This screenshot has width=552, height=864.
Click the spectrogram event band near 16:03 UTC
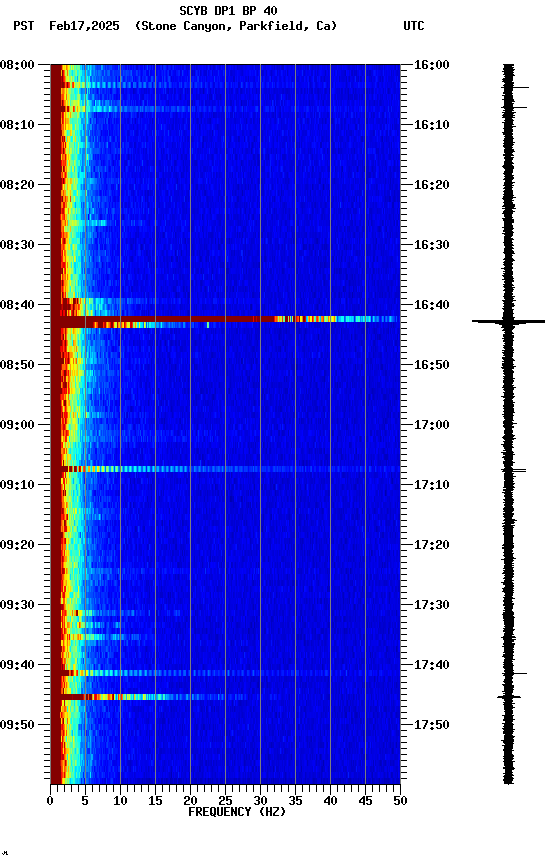[x=225, y=85]
